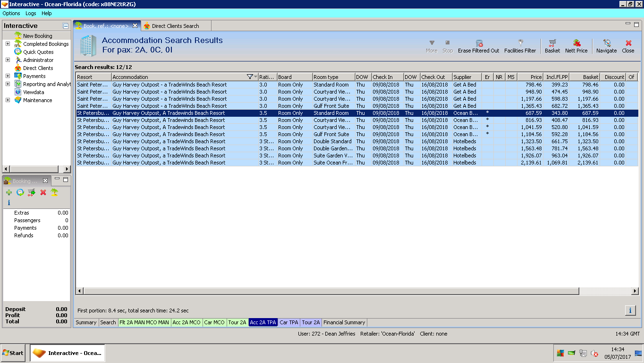Click the Basket toolbar icon
The image size is (644, 363).
click(x=552, y=46)
